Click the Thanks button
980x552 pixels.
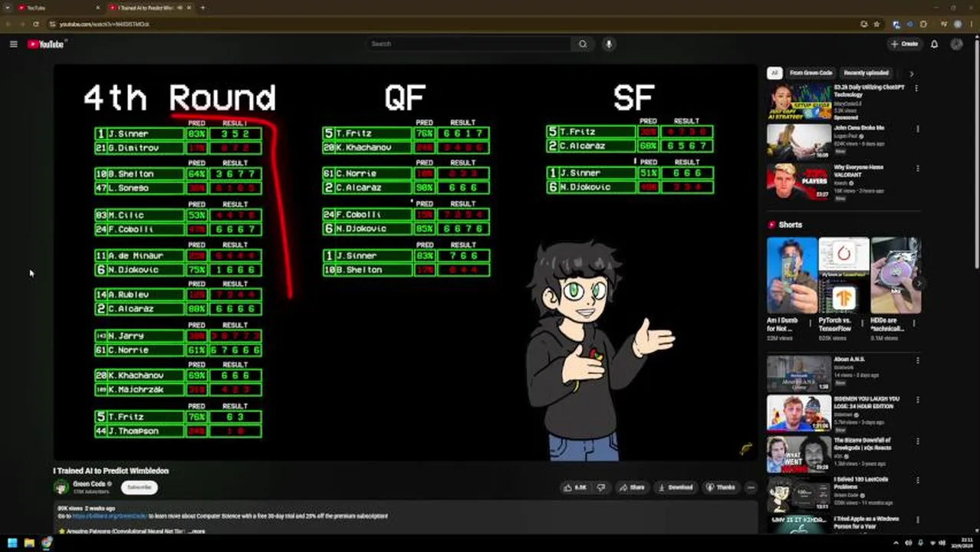pos(721,487)
